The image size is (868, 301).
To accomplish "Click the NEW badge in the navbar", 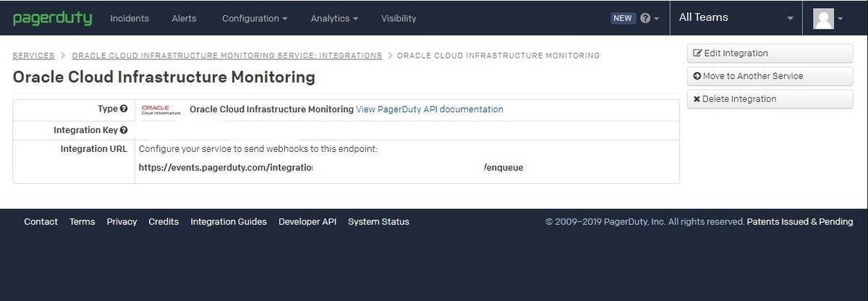I will pyautogui.click(x=623, y=18).
